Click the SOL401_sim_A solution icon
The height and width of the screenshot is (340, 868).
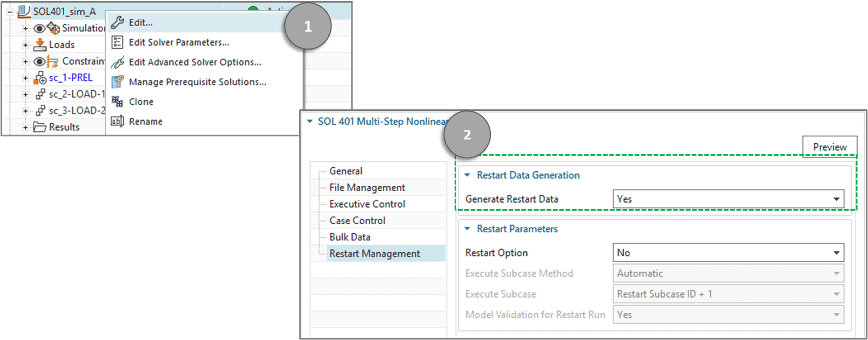[x=24, y=11]
